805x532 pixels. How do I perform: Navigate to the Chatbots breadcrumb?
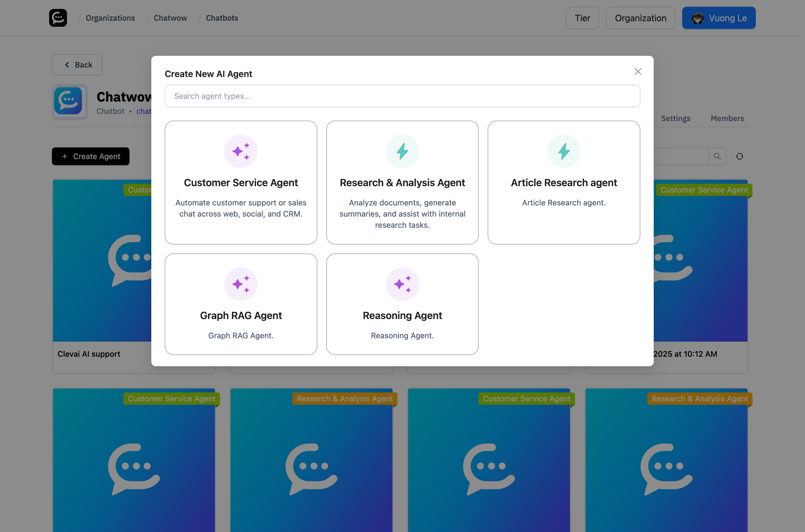[222, 18]
